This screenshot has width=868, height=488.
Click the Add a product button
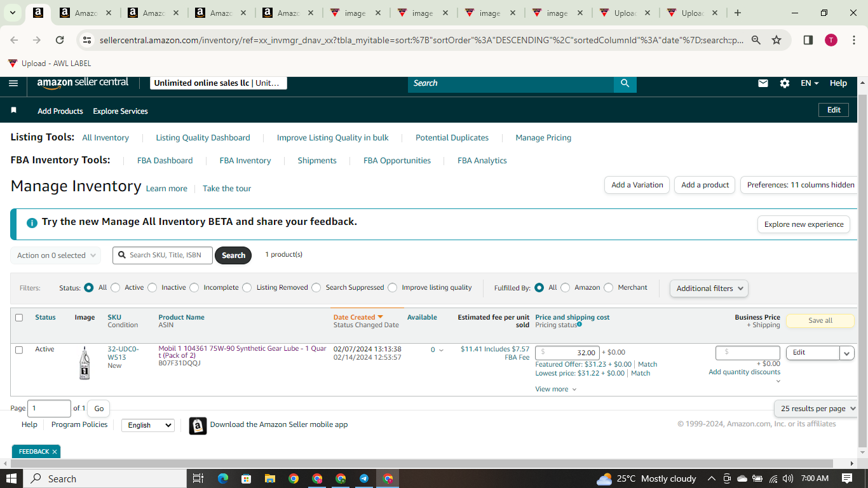(705, 185)
